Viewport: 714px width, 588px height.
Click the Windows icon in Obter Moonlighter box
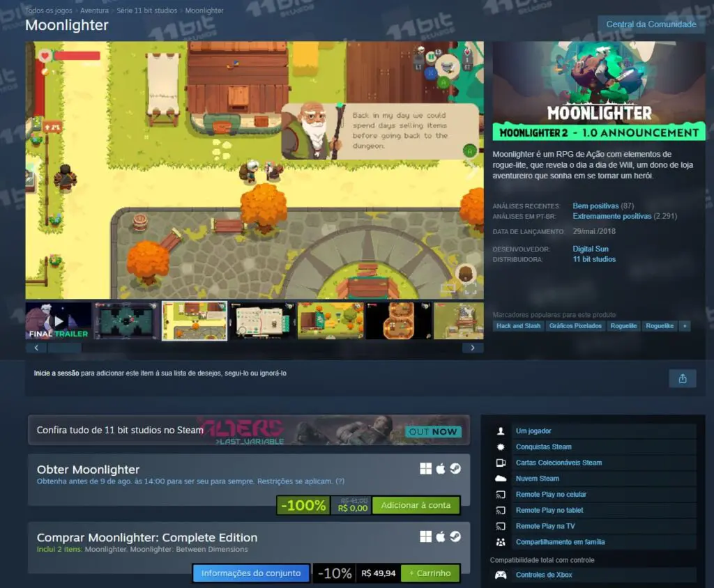pyautogui.click(x=425, y=469)
